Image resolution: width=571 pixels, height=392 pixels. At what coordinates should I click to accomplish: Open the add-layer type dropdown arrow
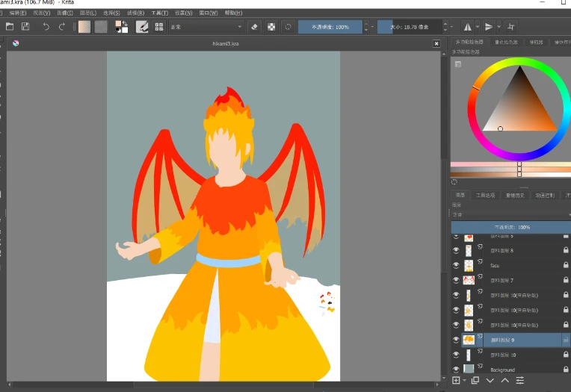(x=464, y=381)
